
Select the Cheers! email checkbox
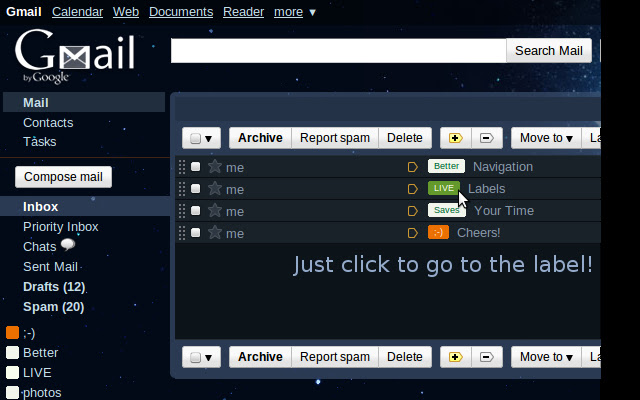point(196,233)
